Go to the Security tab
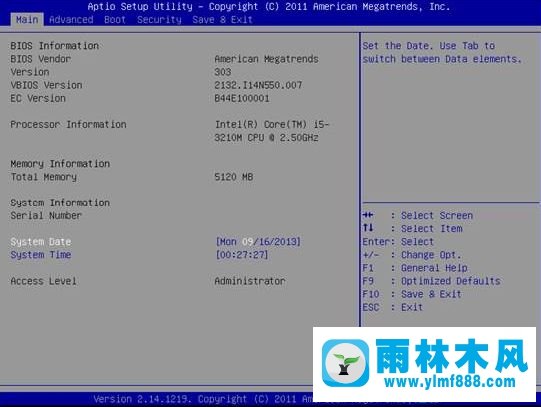The height and width of the screenshot is (407, 541). tap(159, 20)
